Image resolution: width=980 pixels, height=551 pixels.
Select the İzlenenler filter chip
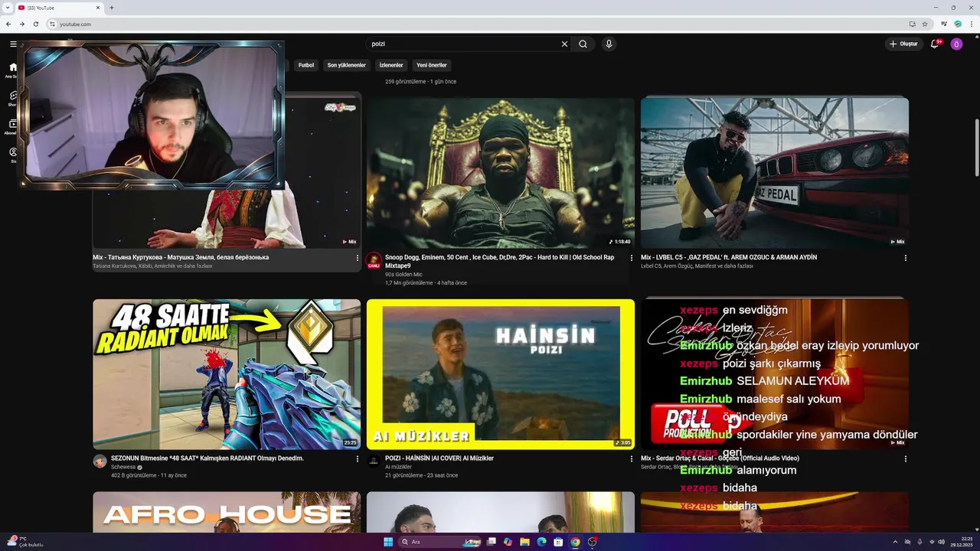(391, 65)
